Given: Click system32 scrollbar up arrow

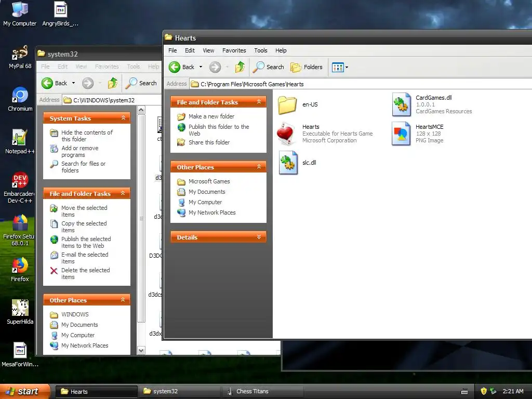Looking at the screenshot, I should 141,110.
